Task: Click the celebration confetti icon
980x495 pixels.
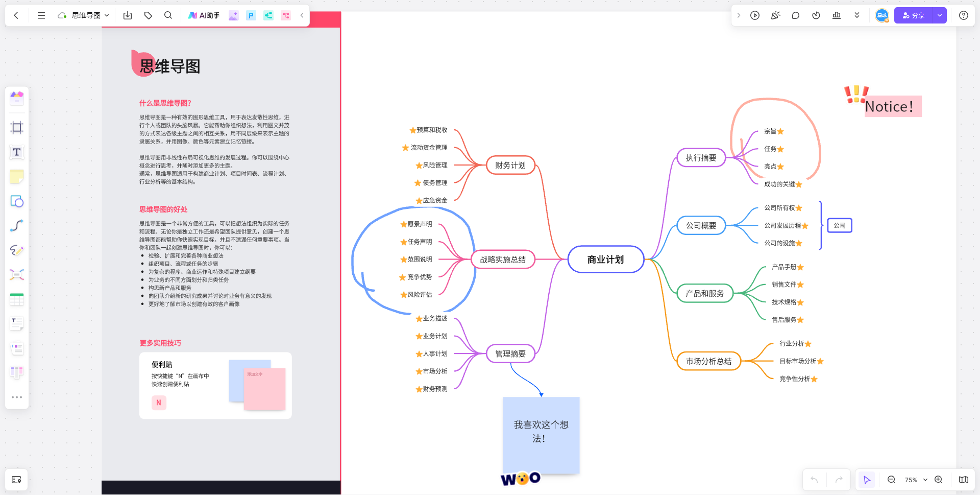Action: point(775,15)
